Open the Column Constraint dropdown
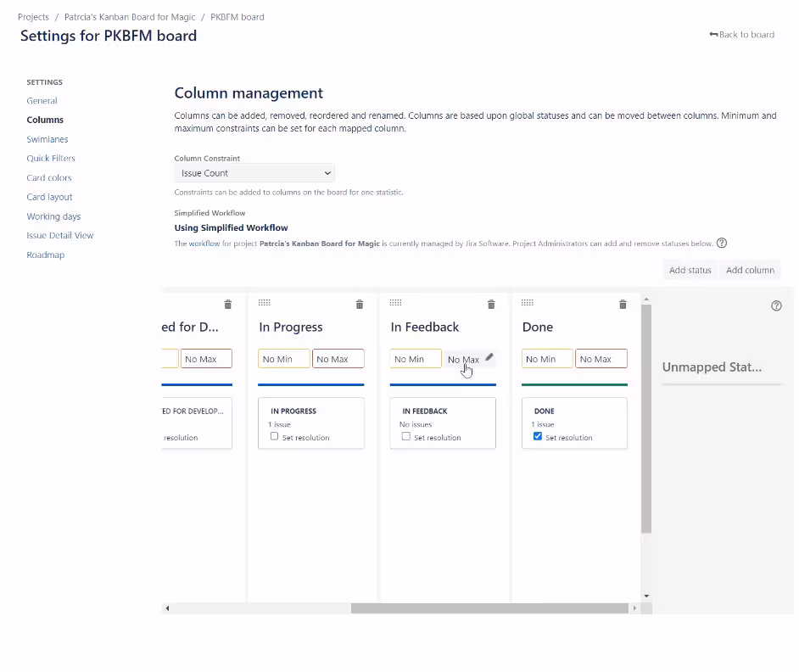The width and height of the screenshot is (799, 672). pyautogui.click(x=254, y=173)
